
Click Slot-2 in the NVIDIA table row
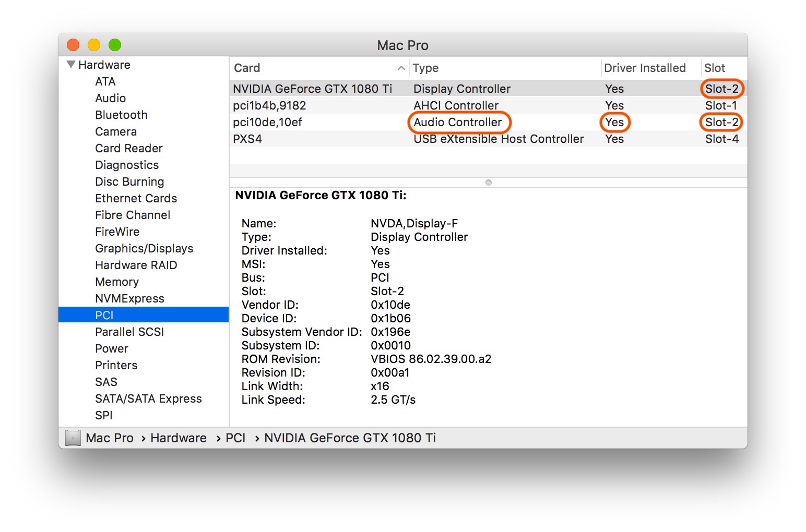click(x=722, y=89)
